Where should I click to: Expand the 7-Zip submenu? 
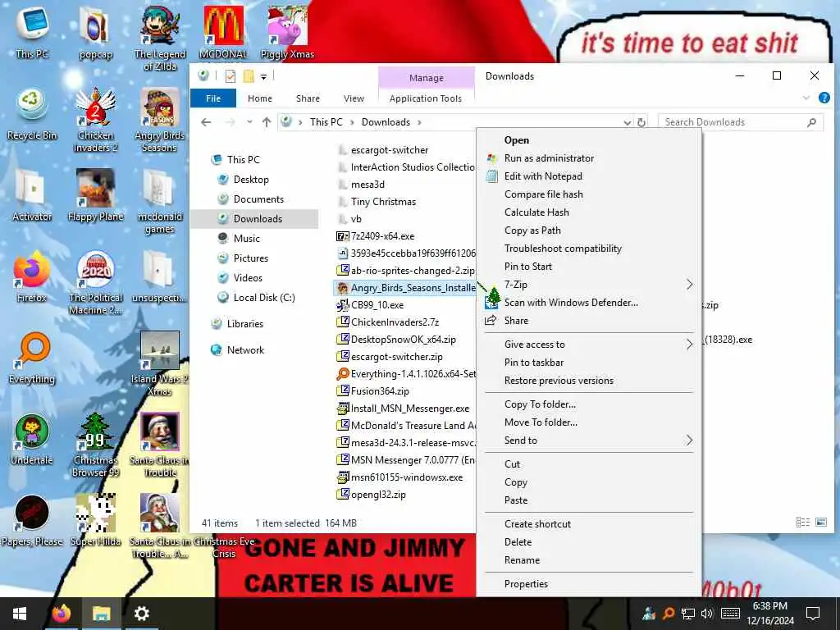pyautogui.click(x=588, y=285)
